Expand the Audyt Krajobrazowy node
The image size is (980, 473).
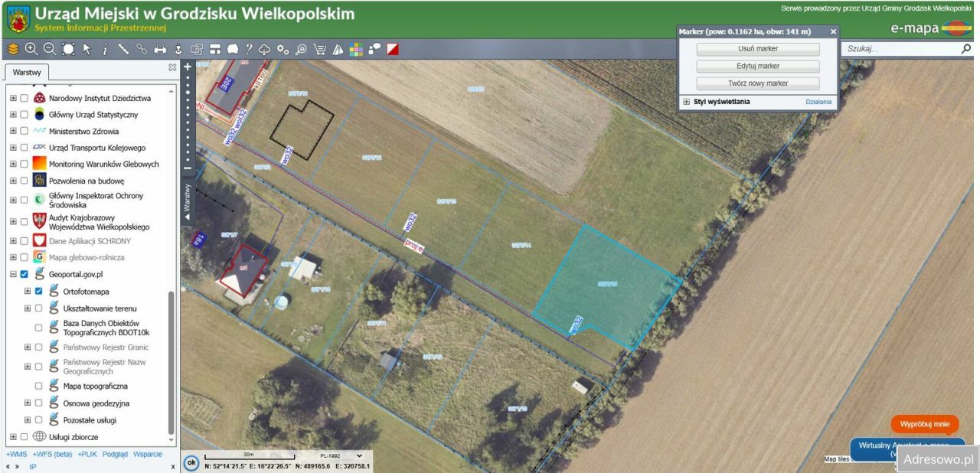tap(13, 222)
